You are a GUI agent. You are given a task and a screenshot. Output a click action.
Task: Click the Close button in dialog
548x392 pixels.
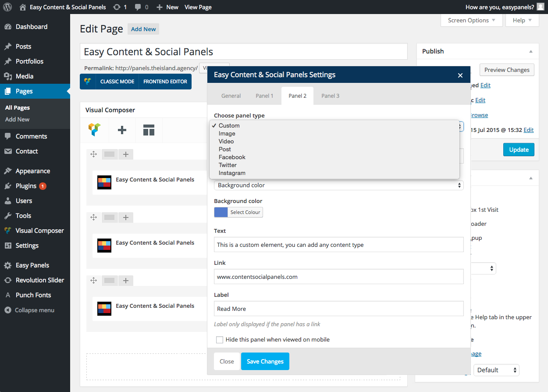[x=227, y=361]
